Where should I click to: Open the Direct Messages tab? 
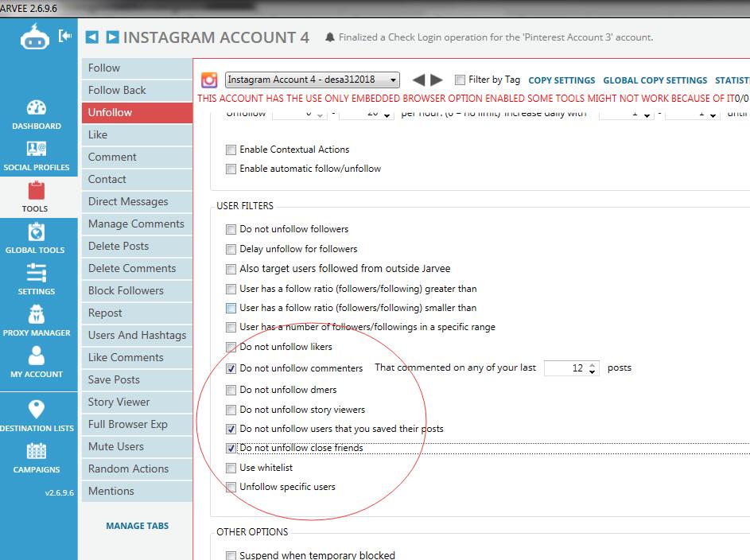(137, 201)
